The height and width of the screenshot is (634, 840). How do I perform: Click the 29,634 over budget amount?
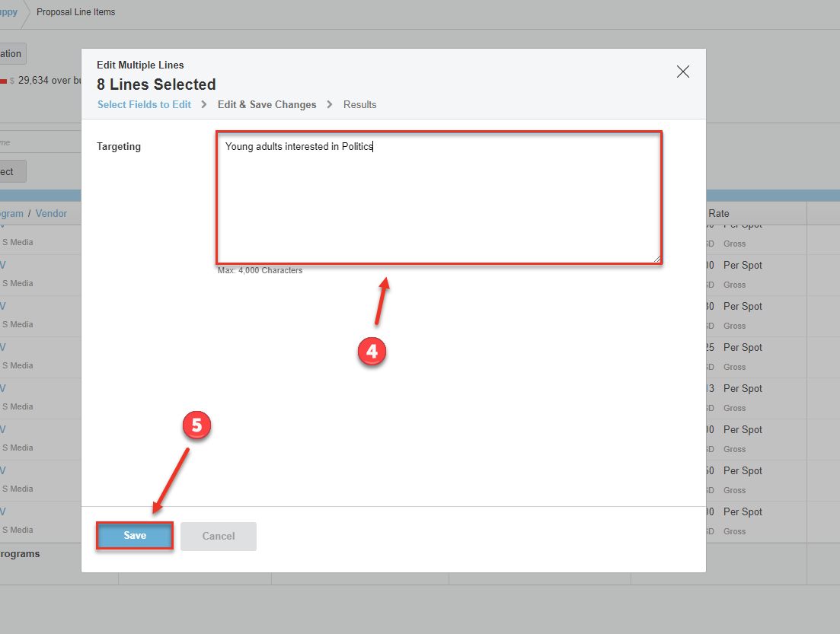pyautogui.click(x=44, y=81)
